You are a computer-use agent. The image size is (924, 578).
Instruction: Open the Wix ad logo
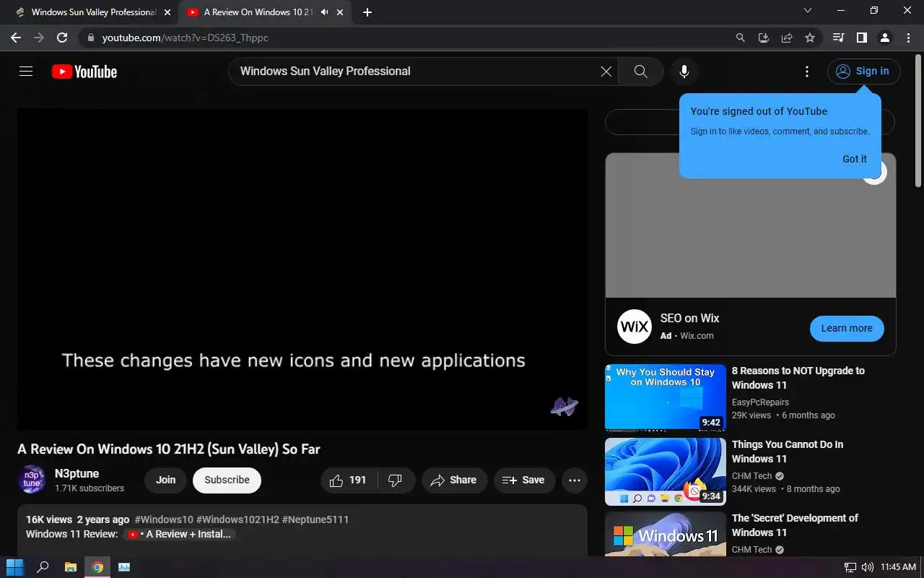[x=635, y=327]
